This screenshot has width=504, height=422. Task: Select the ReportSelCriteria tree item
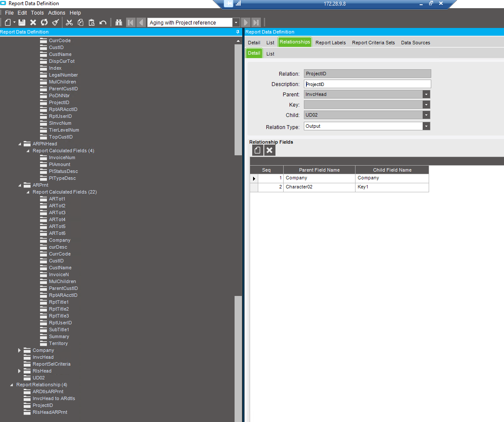tap(51, 364)
